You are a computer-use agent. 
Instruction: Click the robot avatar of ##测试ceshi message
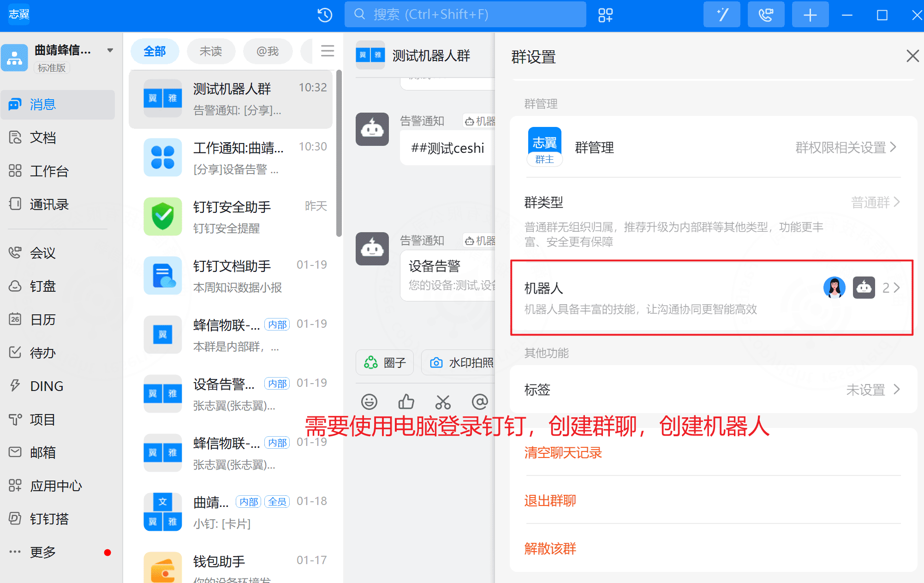[372, 130]
